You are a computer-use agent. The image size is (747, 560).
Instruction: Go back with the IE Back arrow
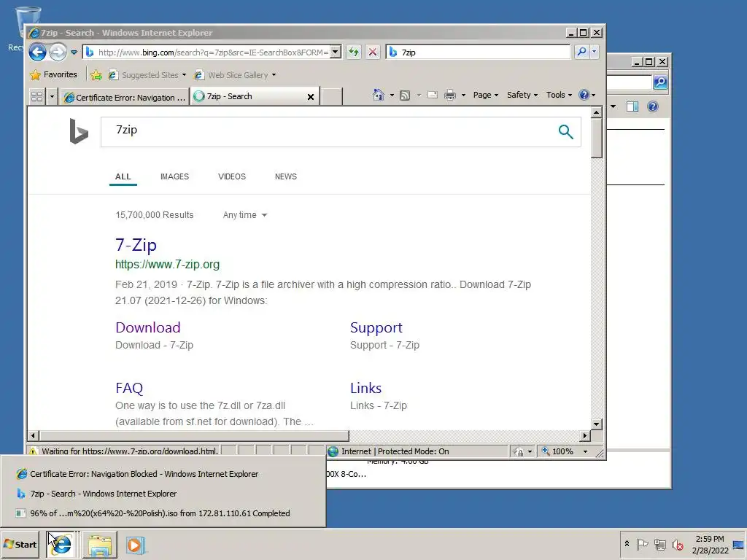point(38,52)
